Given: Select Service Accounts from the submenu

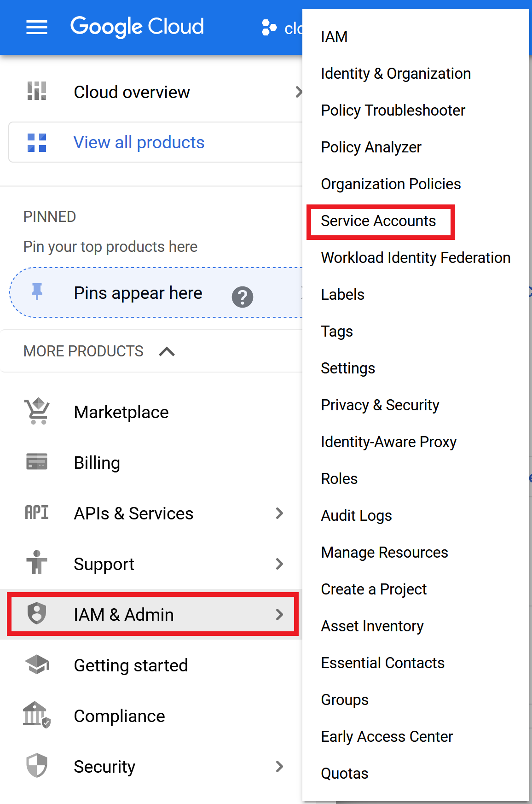Looking at the screenshot, I should [x=378, y=221].
